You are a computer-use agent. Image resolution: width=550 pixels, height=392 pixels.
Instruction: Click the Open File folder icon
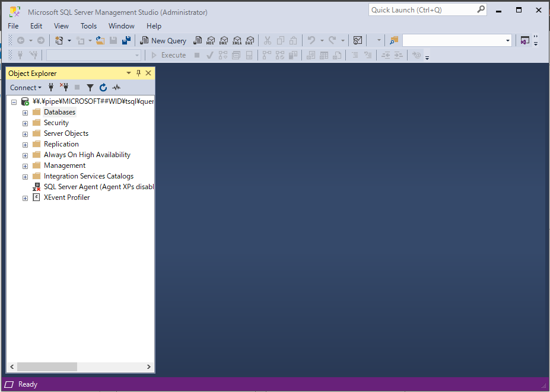tap(100, 40)
